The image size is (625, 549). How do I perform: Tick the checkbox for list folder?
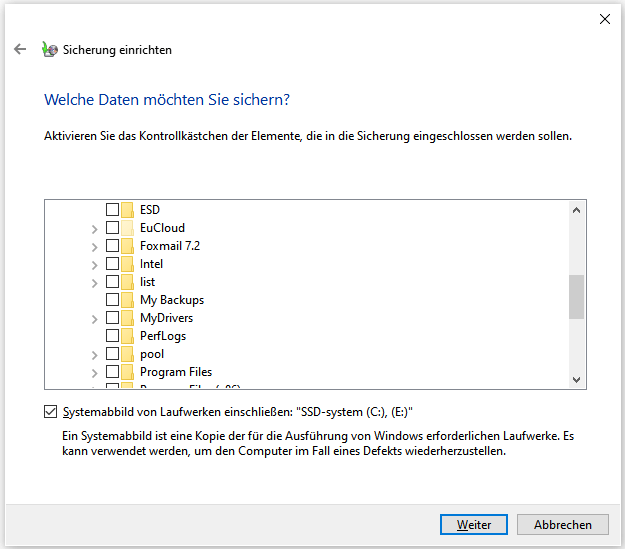click(112, 282)
